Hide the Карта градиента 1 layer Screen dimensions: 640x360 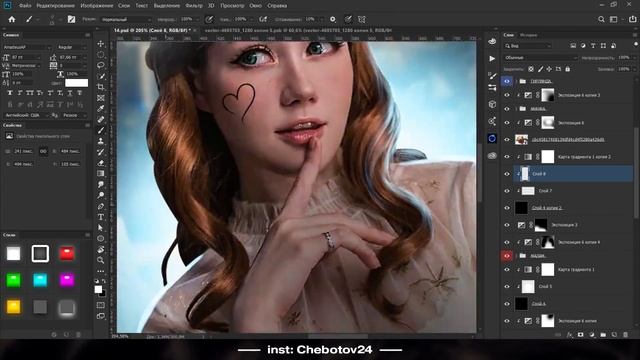pyautogui.click(x=507, y=270)
